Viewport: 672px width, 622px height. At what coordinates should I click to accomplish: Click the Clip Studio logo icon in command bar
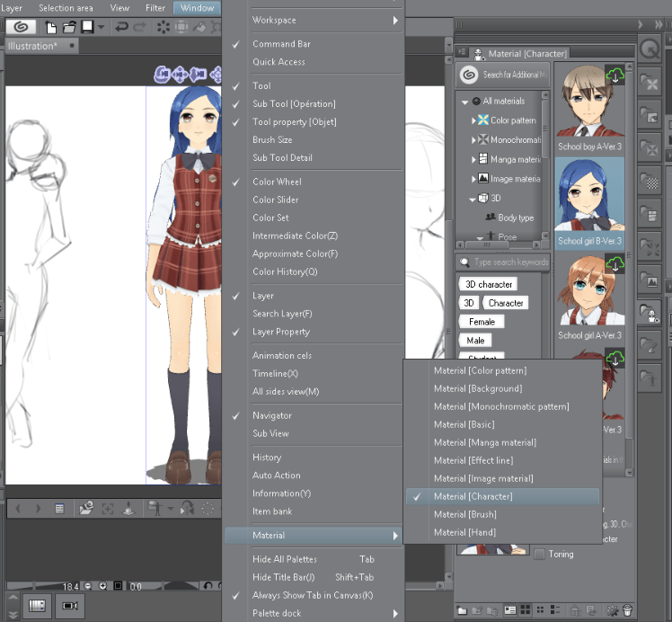21,27
